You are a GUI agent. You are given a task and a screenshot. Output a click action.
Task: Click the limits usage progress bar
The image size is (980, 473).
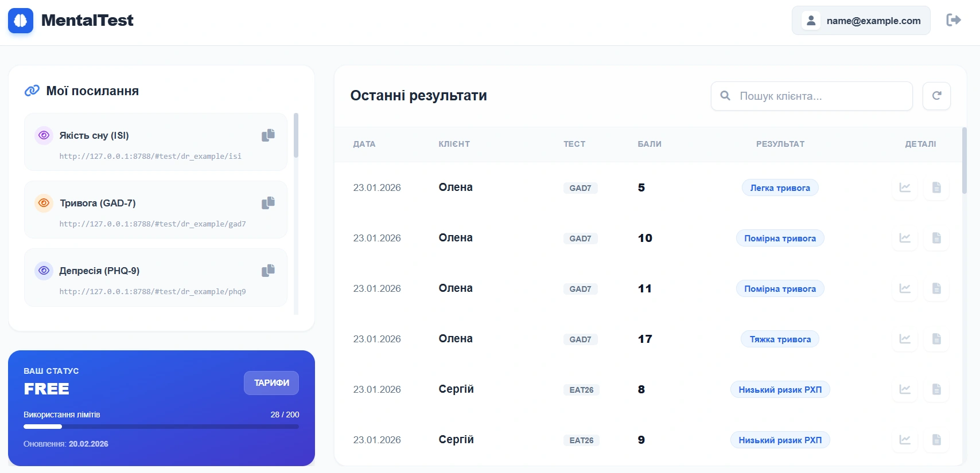pyautogui.click(x=161, y=427)
